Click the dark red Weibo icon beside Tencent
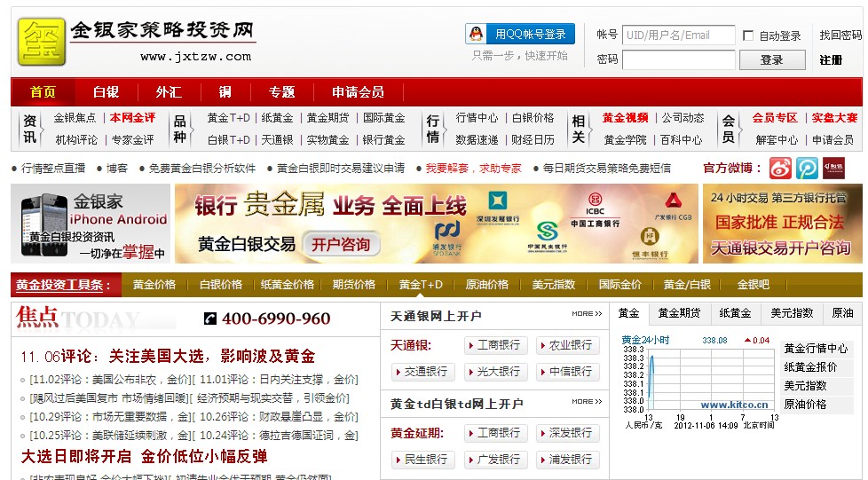The width and height of the screenshot is (868, 480). (832, 168)
